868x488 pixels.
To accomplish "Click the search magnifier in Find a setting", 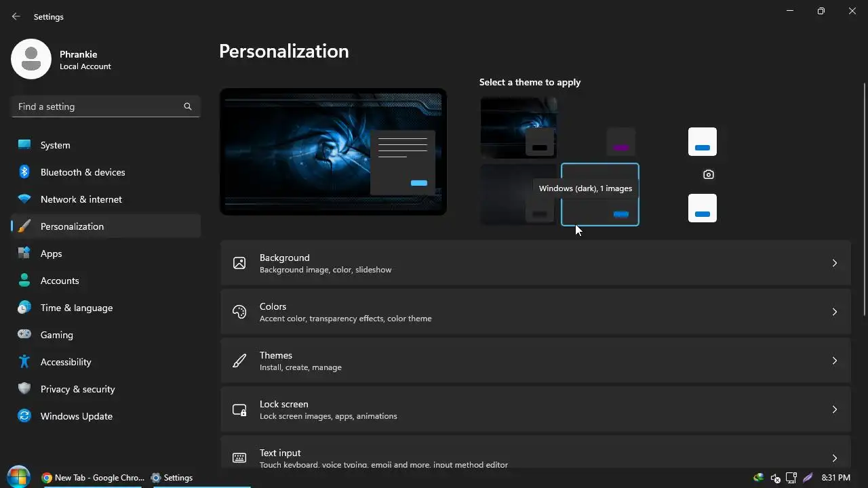I will 188,106.
